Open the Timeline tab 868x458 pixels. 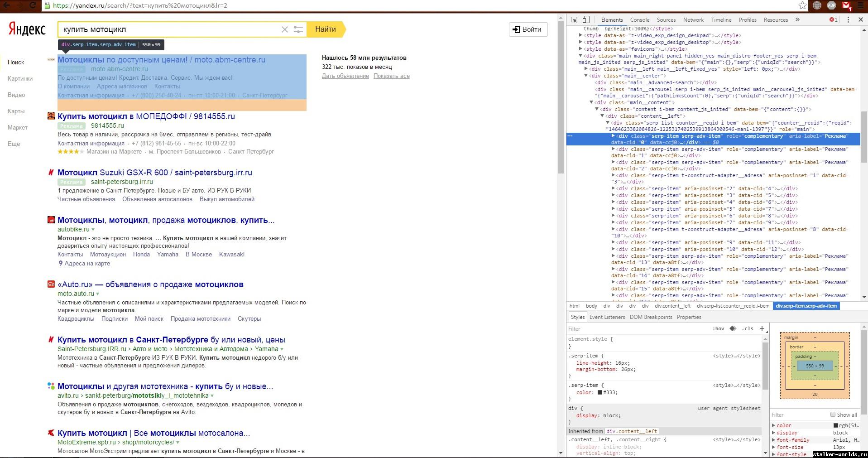(721, 20)
